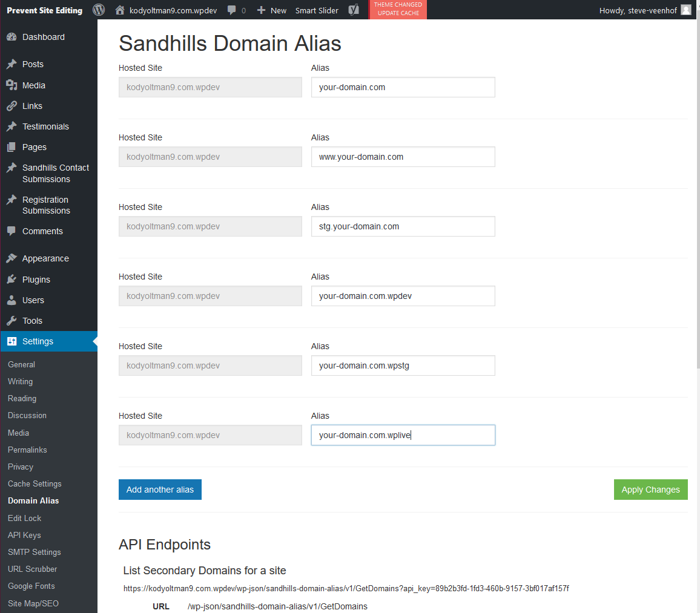Open SMTP Settings submenu
Image resolution: width=700 pixels, height=613 pixels.
[35, 552]
